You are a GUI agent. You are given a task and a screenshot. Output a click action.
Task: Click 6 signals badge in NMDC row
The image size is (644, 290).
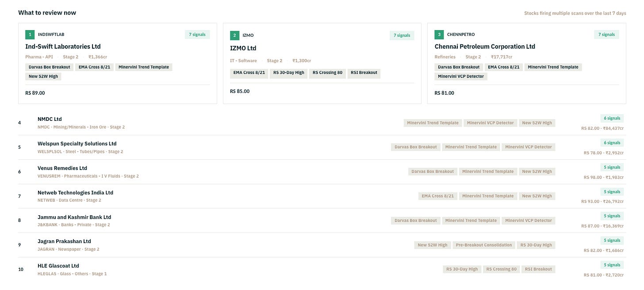pos(612,118)
